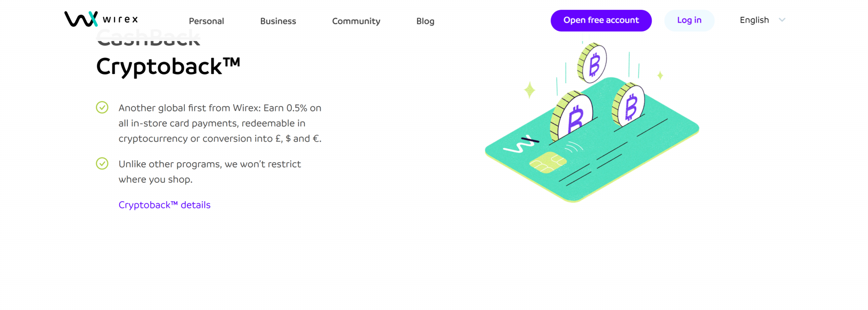Image resolution: width=868 pixels, height=310 pixels.
Task: Open the English language dropdown
Action: point(754,20)
